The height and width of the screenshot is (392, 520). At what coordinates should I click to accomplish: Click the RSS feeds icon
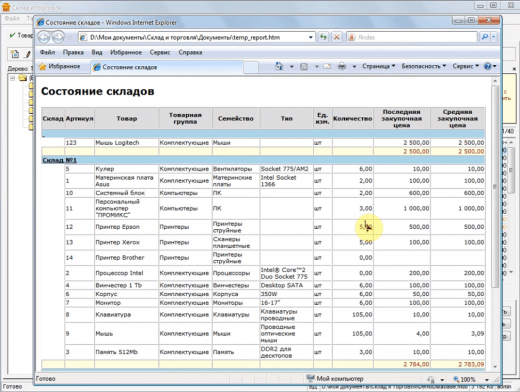click(304, 67)
